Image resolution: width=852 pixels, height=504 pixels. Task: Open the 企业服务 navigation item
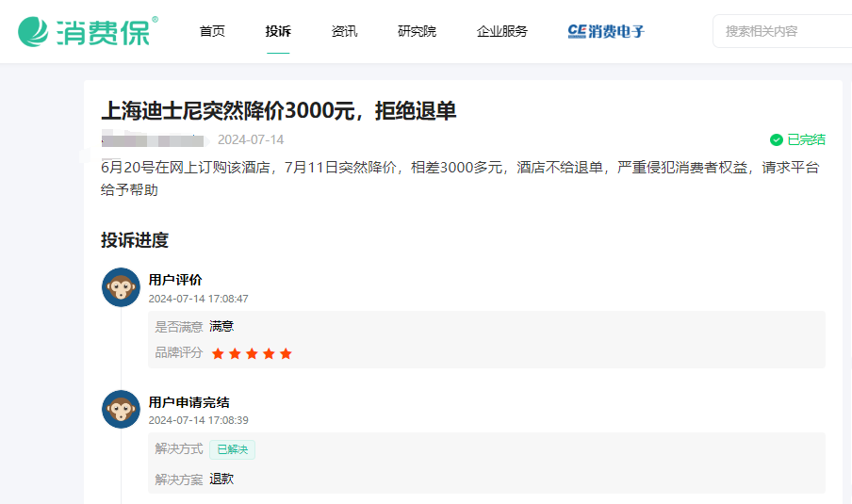click(x=502, y=31)
